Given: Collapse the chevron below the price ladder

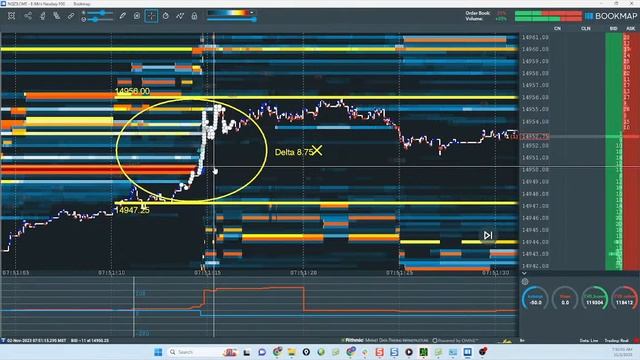Looking at the screenshot, I should [524, 273].
